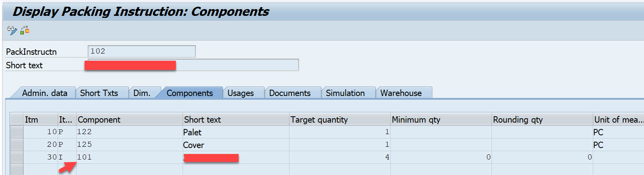Viewport: 644px width, 175px height.
Task: Click component cell 122
Action: click(x=129, y=132)
